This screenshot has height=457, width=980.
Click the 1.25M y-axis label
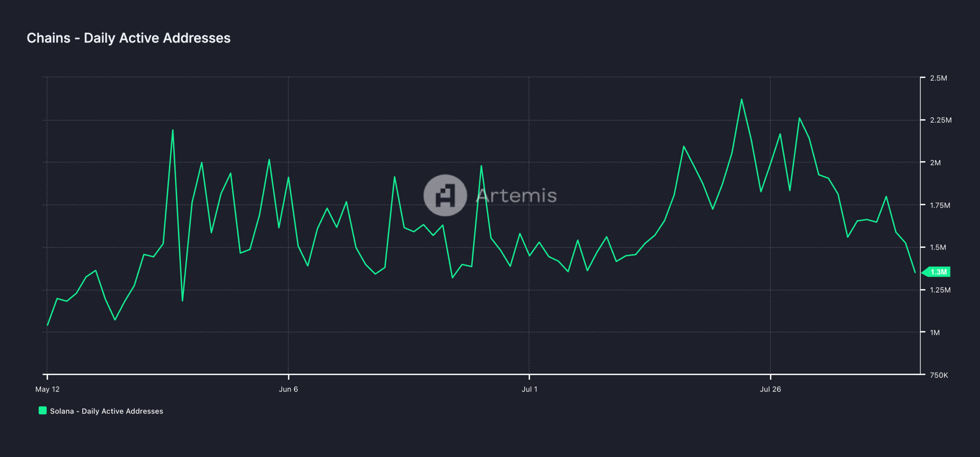tap(940, 290)
